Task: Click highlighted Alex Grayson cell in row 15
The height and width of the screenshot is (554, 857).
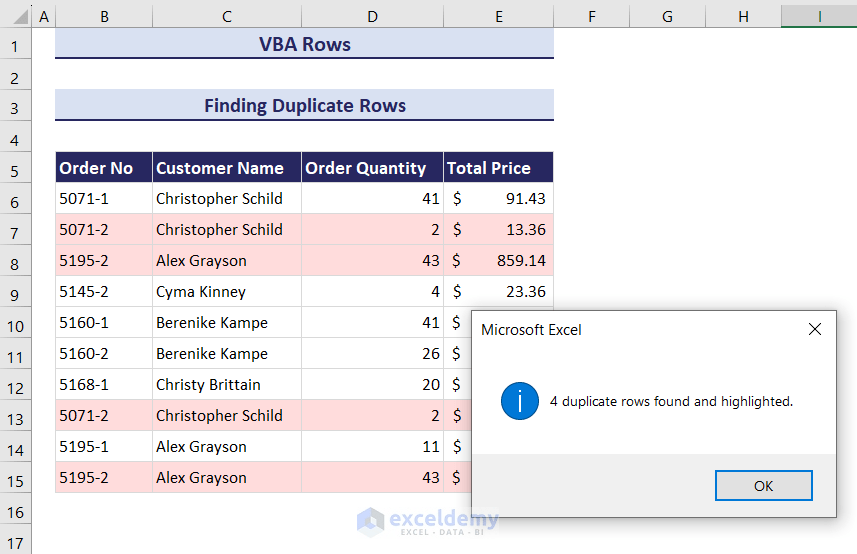Action: pyautogui.click(x=227, y=478)
